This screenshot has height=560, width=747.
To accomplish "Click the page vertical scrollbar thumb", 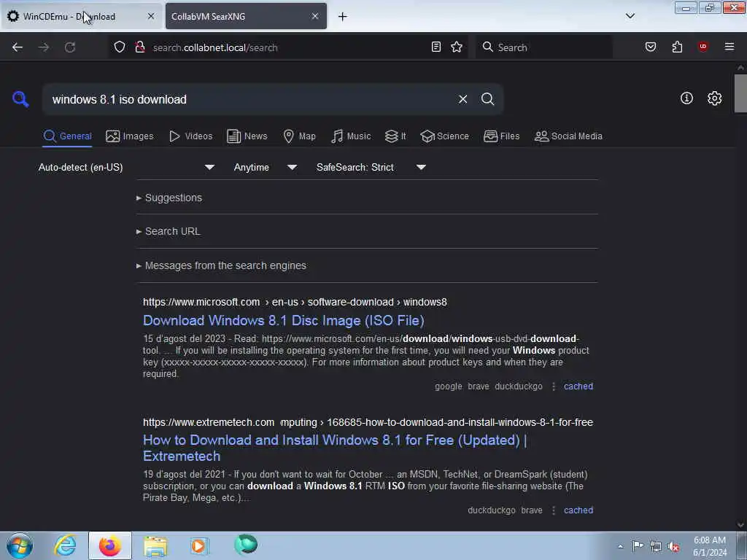I will pos(740,93).
